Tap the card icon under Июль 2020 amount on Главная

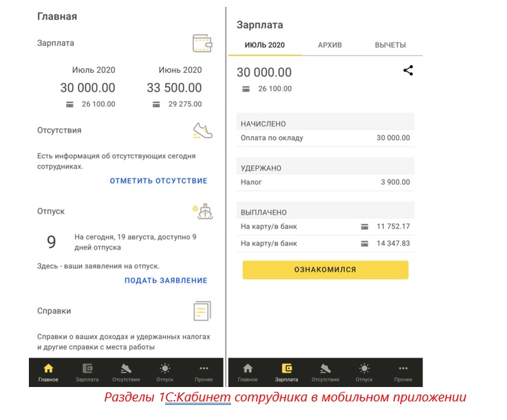tap(69, 104)
